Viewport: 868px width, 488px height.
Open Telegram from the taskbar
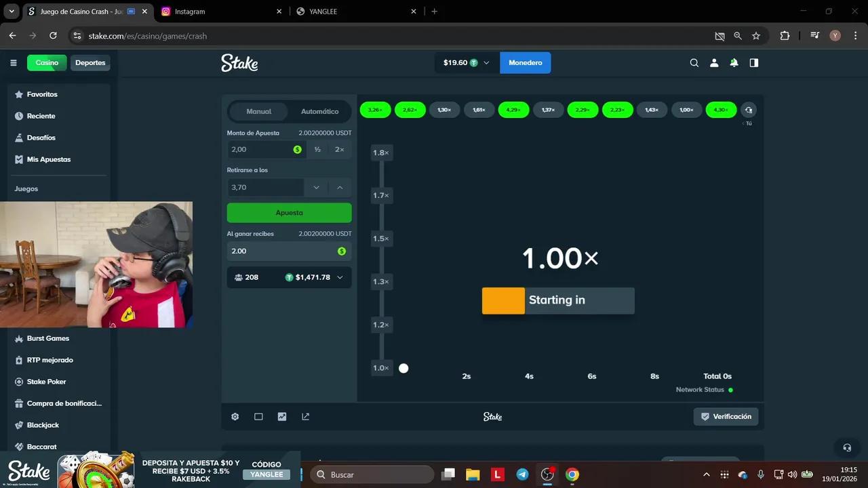pos(522,474)
